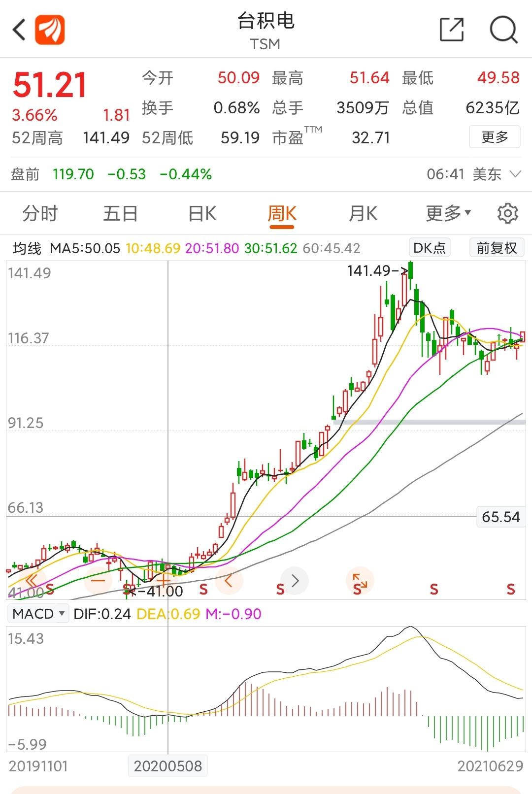Tap the 均线 moving average label
The height and width of the screenshot is (794, 532).
point(27,248)
